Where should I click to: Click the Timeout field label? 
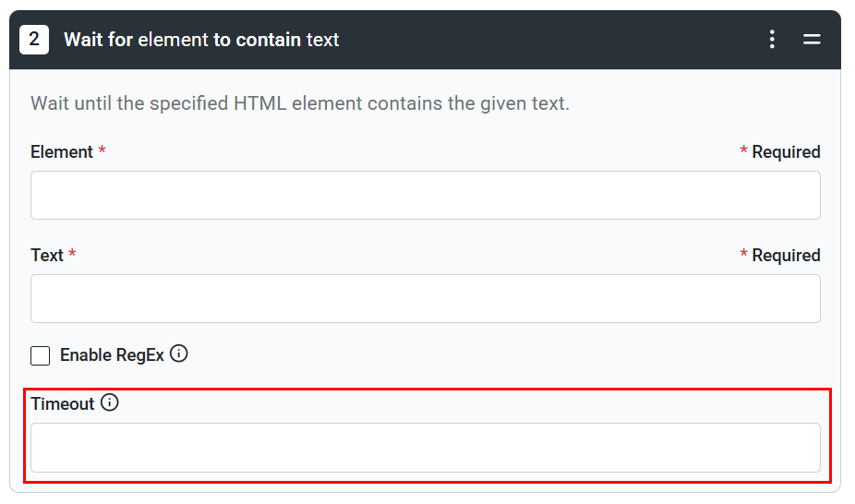pyautogui.click(x=63, y=404)
